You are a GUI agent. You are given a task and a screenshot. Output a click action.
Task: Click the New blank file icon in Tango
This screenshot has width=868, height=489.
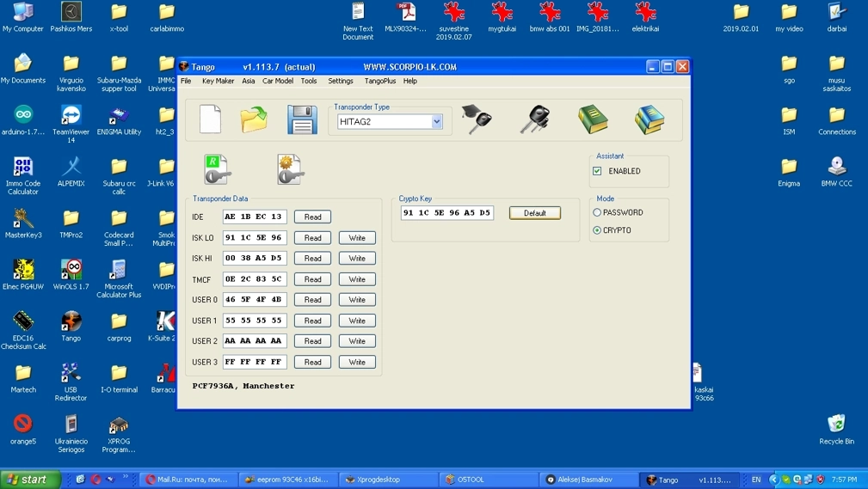[211, 119]
